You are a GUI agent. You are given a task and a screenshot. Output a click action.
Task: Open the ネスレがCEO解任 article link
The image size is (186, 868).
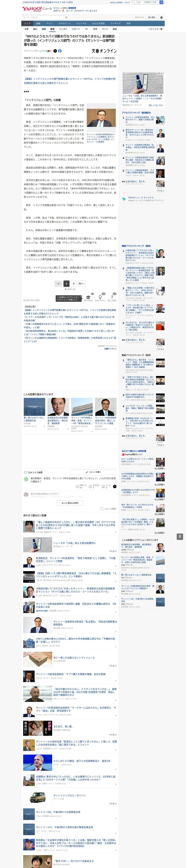[x=82, y=761]
